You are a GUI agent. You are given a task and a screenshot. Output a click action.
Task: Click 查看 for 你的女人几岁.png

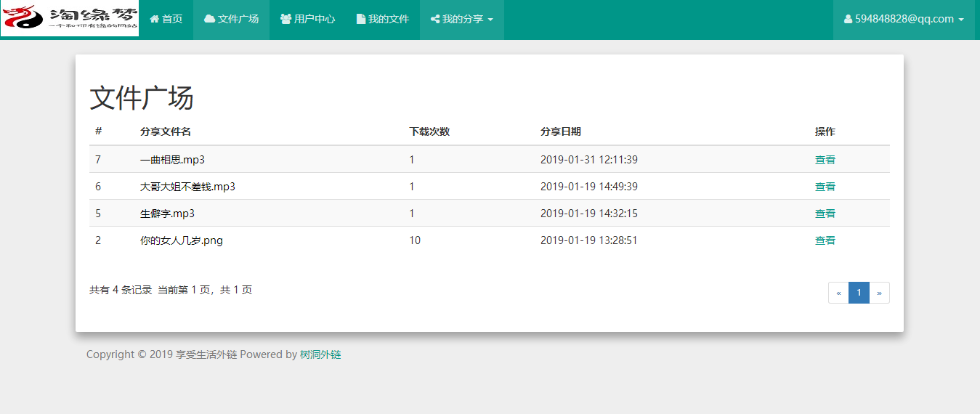pos(825,240)
